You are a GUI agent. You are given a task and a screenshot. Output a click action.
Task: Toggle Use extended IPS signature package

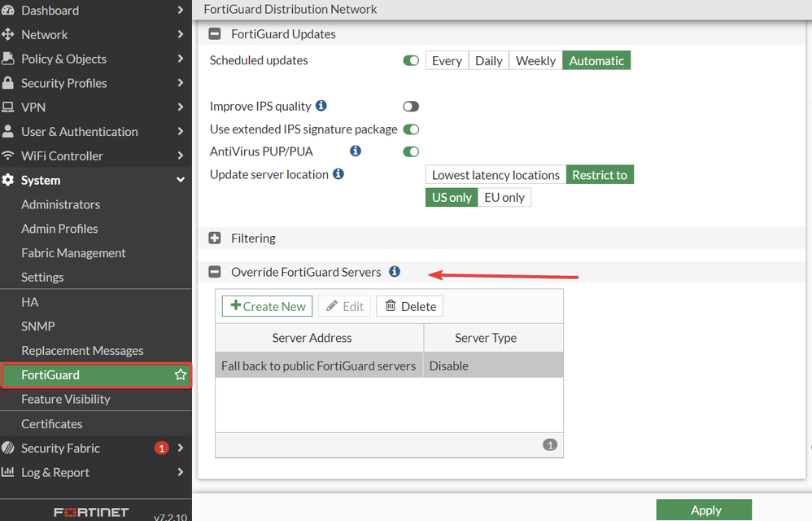[x=411, y=129]
